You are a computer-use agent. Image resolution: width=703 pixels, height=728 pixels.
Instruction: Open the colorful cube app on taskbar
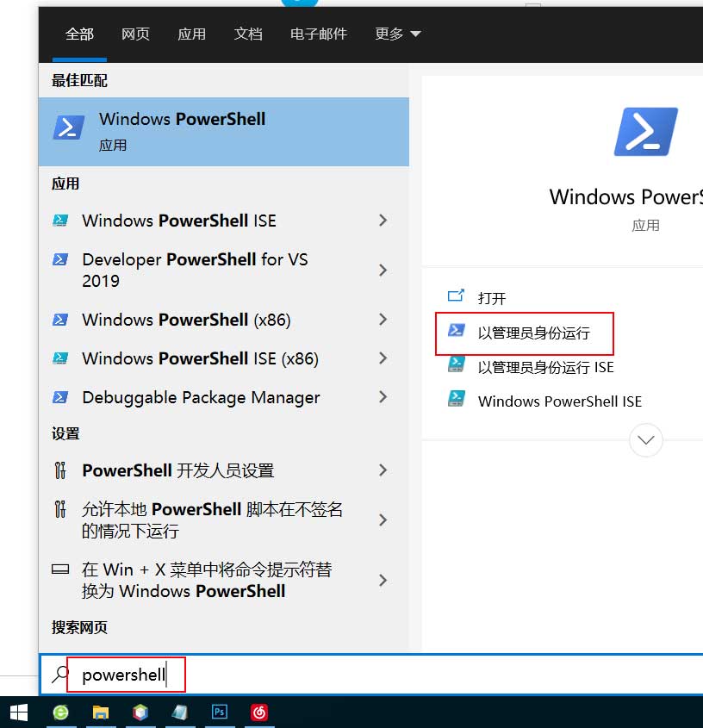coord(140,712)
